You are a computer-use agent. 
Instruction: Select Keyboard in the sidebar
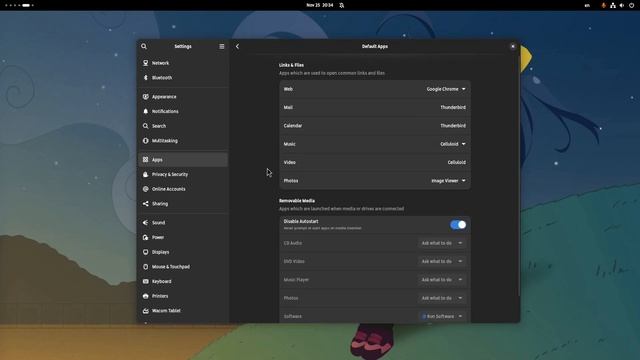[183, 281]
